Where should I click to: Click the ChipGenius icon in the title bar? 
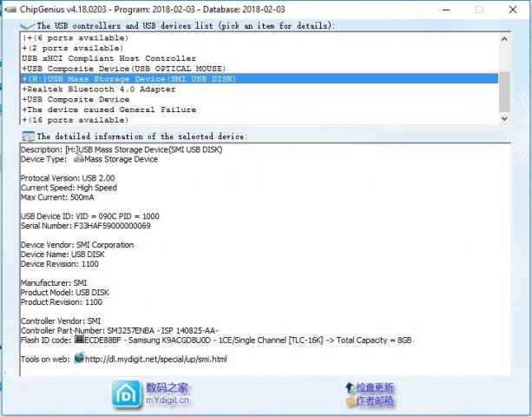10,8
